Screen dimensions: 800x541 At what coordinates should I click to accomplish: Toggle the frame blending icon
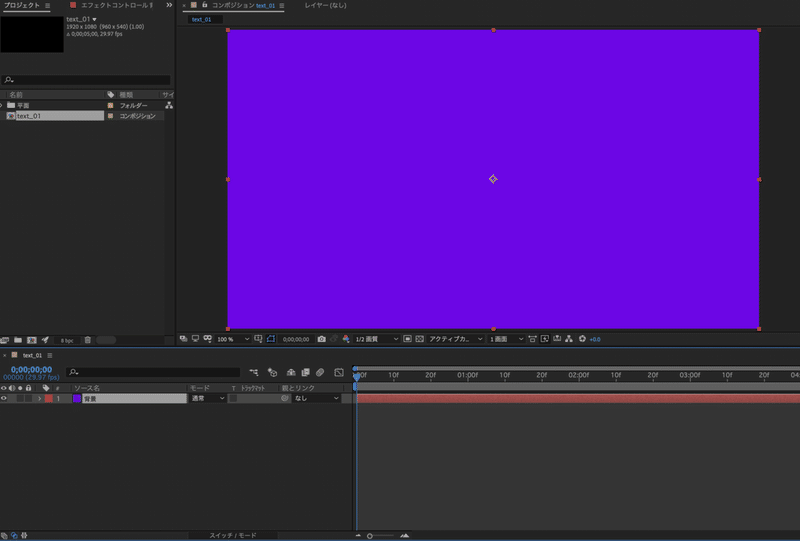tap(306, 373)
